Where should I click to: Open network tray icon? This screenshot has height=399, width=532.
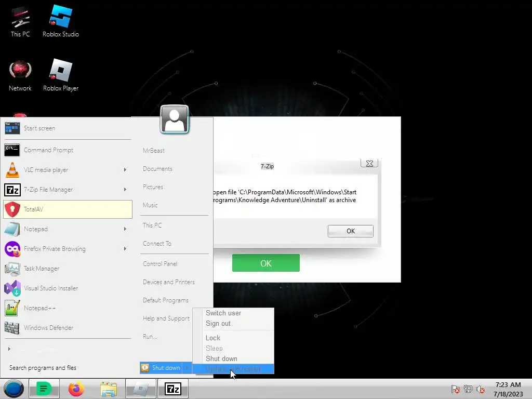468,389
